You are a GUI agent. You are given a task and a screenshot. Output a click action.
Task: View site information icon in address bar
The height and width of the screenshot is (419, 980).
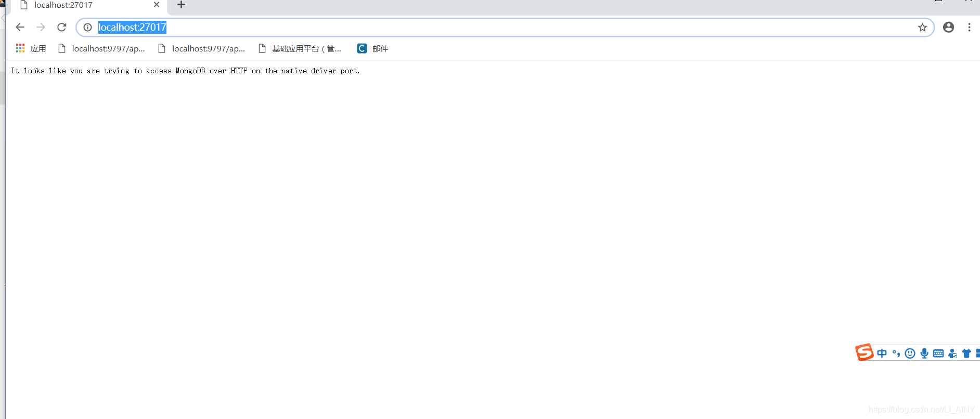88,28
